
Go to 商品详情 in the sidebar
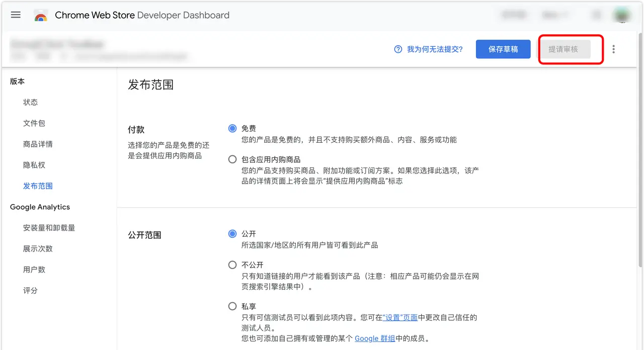pyautogui.click(x=37, y=144)
